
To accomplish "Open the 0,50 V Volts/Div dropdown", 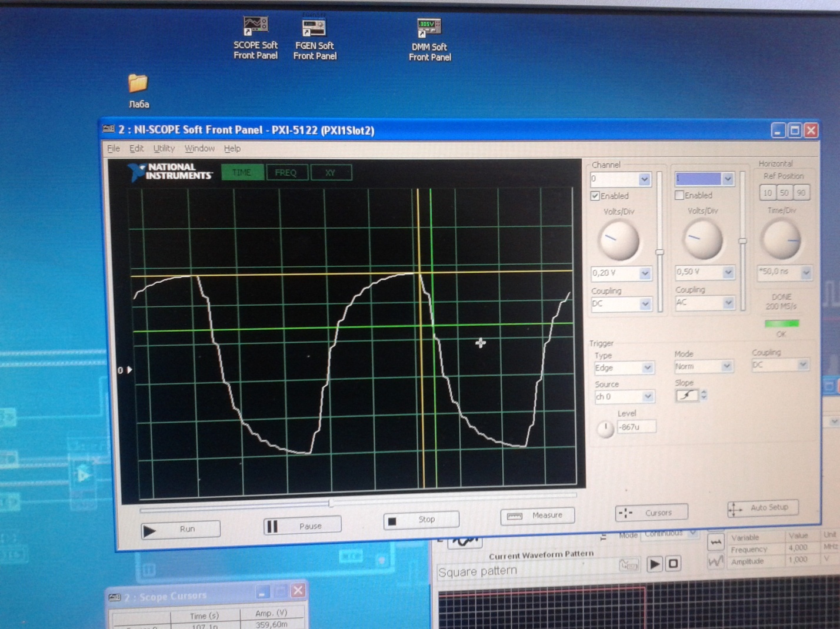I will click(x=728, y=272).
